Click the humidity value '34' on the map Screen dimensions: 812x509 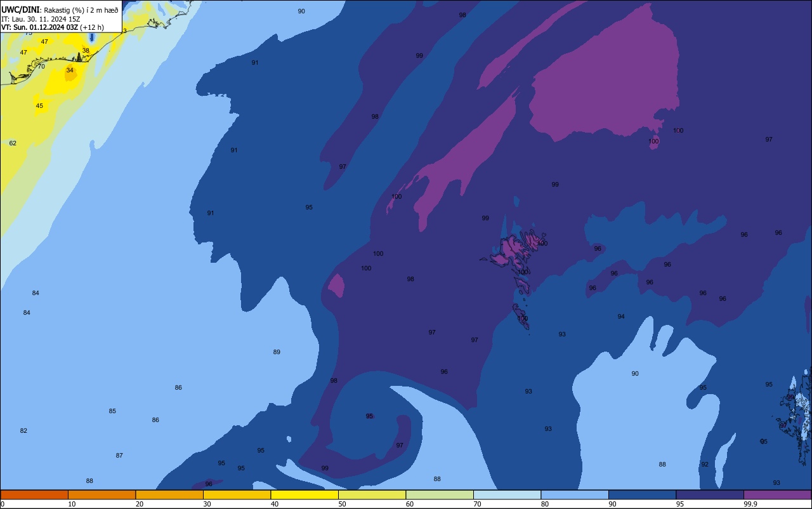pos(70,70)
